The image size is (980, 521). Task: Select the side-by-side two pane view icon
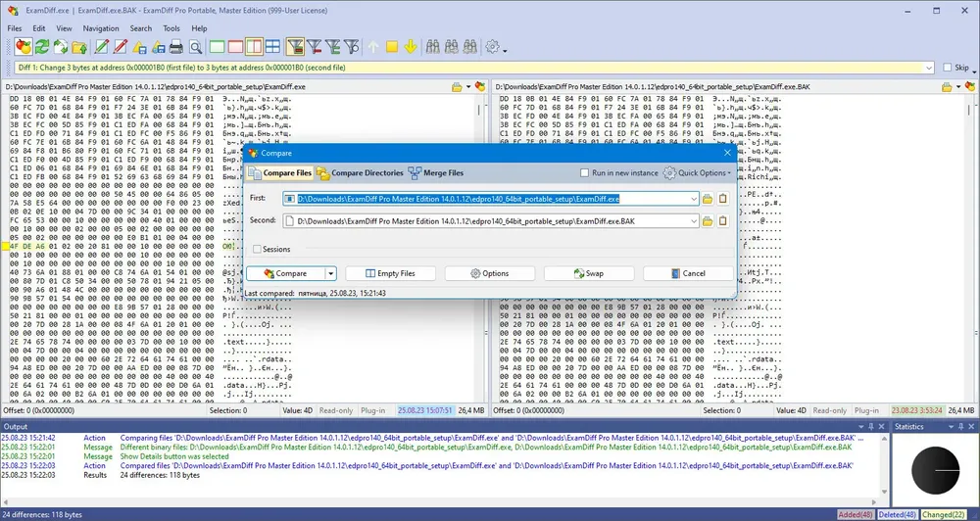click(x=254, y=47)
